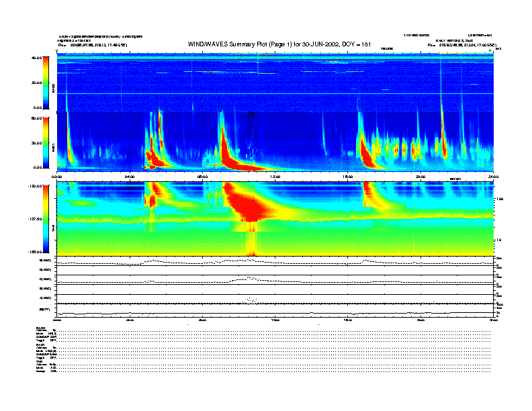
Task: Click the -137.50 label on TNR scale
Action: [36, 219]
